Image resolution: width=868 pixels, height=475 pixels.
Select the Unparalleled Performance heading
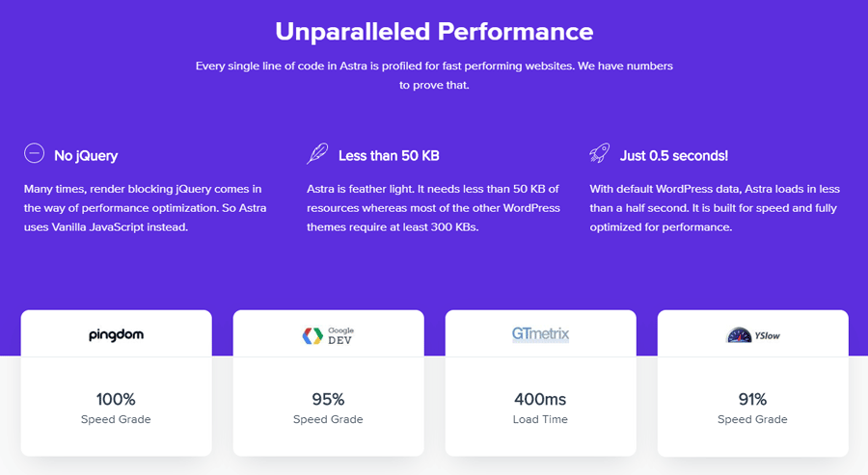(x=434, y=31)
